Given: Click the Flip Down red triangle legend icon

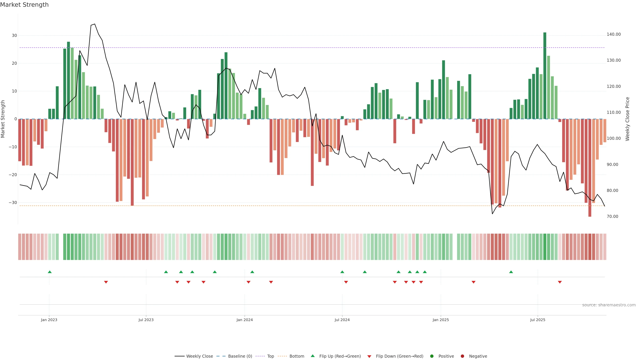Looking at the screenshot, I should click(x=369, y=356).
